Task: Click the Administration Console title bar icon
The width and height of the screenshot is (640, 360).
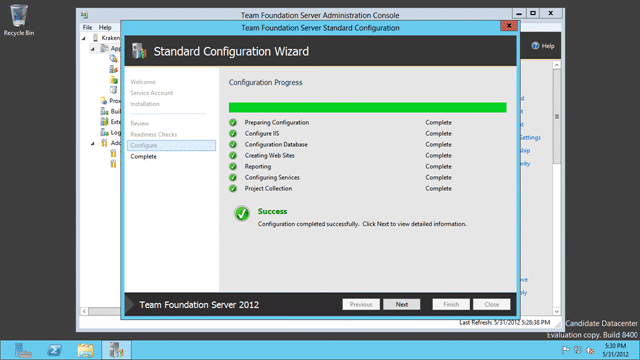Action: pos(84,15)
